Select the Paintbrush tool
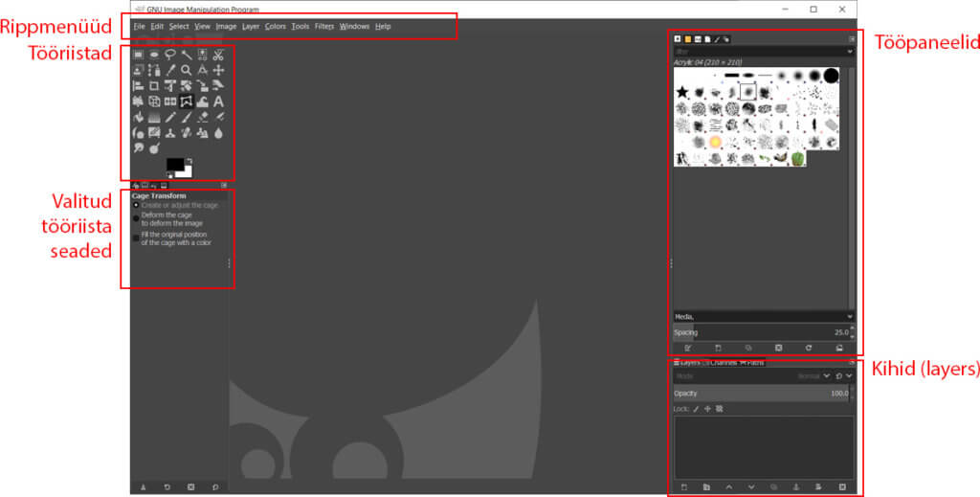Screen dimensions: 980x497 (187, 117)
